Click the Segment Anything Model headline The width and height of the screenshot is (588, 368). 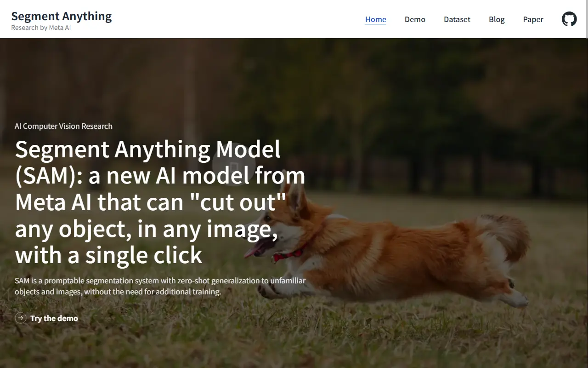160,201
